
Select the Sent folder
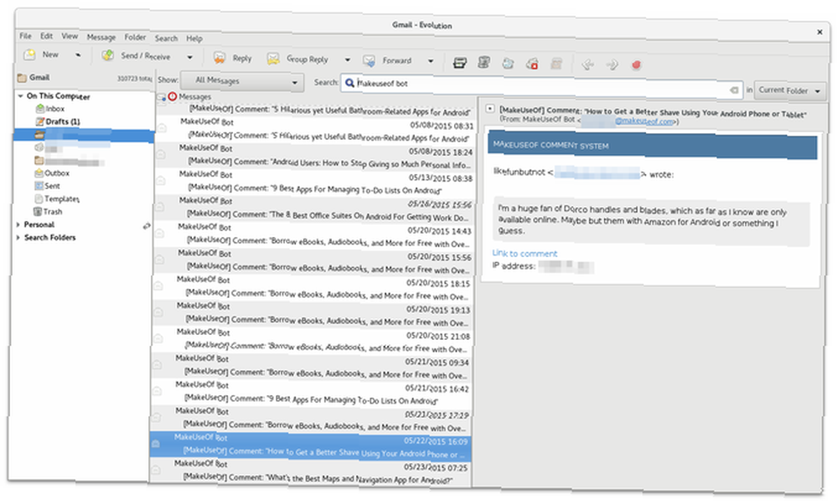click(x=48, y=186)
